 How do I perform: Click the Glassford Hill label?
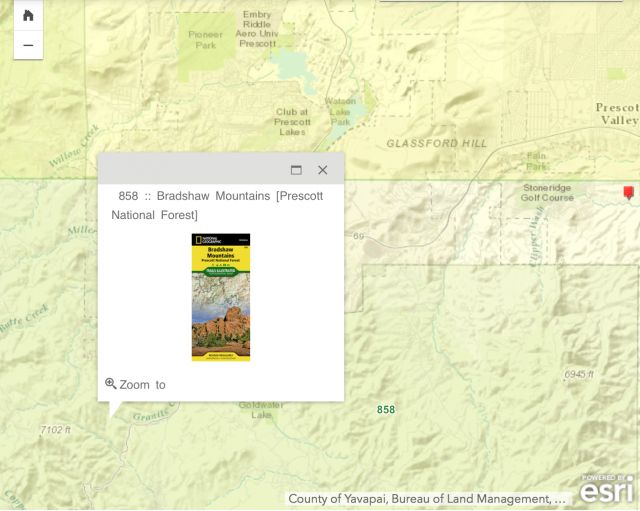point(436,144)
